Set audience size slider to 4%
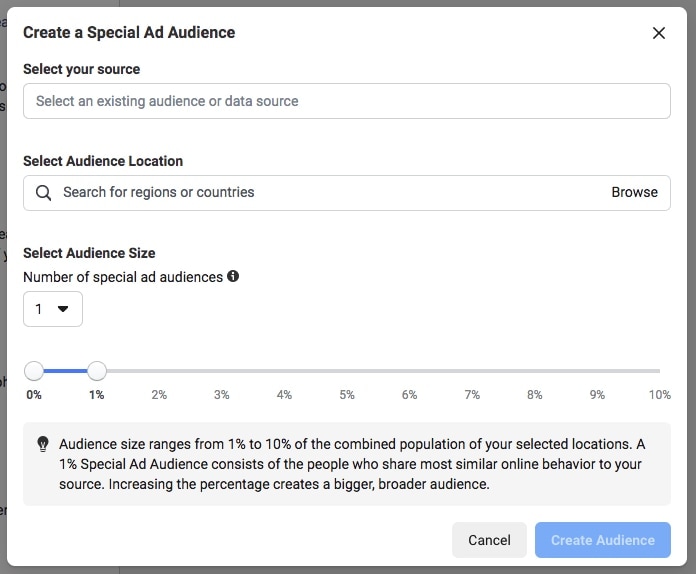This screenshot has width=696, height=574. click(284, 371)
